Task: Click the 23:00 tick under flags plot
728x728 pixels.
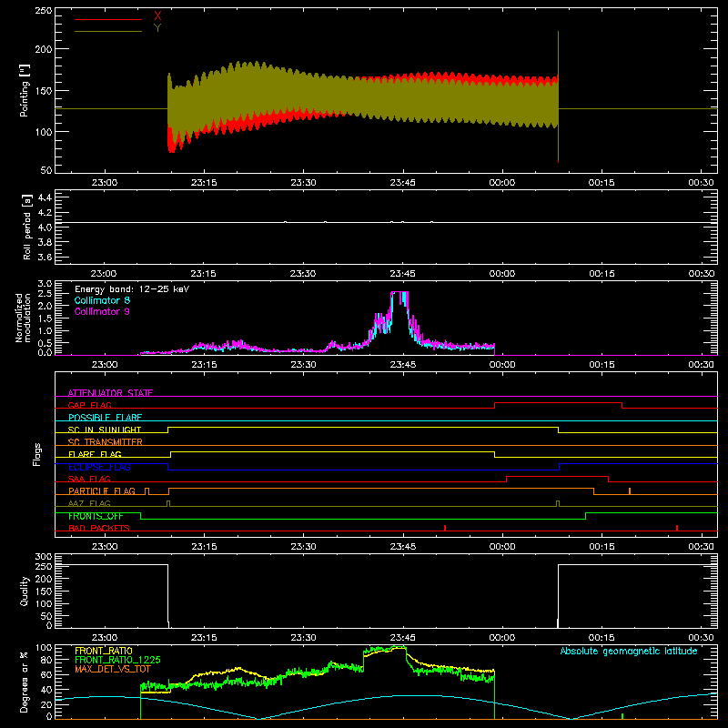Action: (x=105, y=547)
